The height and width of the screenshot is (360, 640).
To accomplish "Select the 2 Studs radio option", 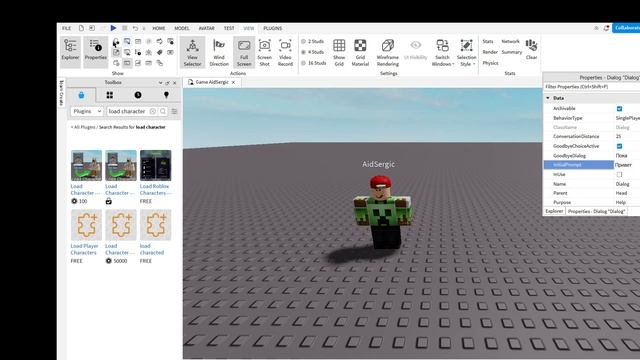I will pyautogui.click(x=304, y=41).
